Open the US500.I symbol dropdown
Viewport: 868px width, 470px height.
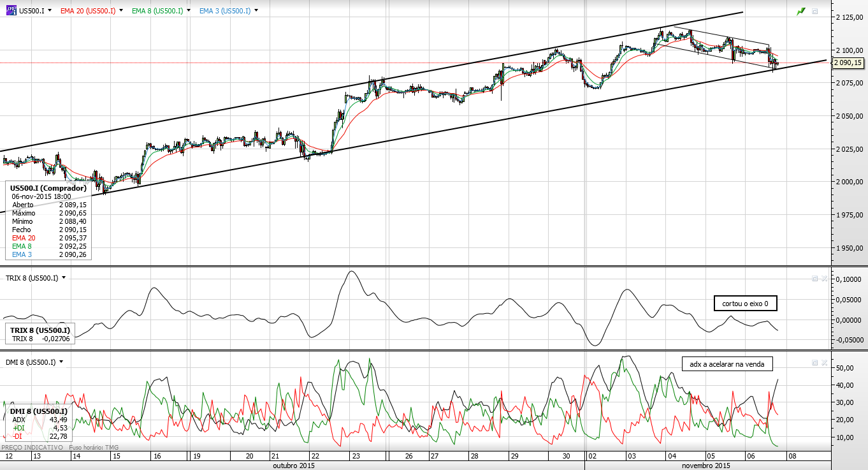pos(49,11)
